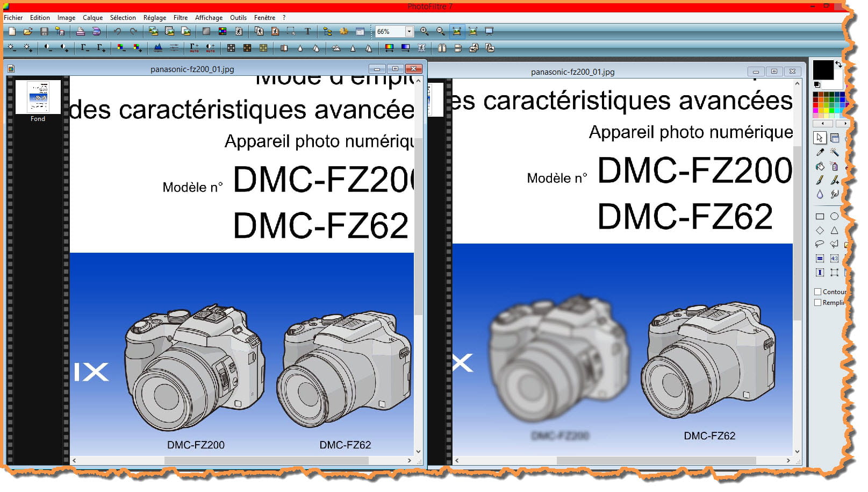Open the Affichage menu
The width and height of the screenshot is (868, 492).
[209, 18]
